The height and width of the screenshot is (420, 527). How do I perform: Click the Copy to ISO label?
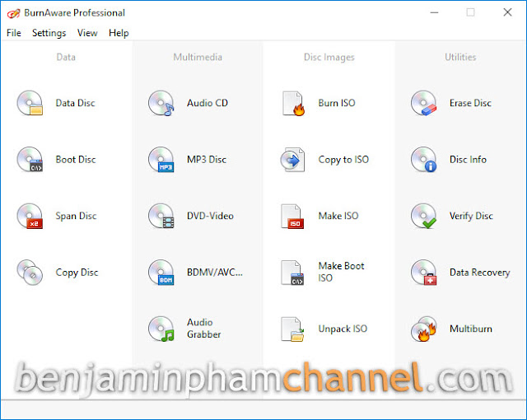coord(343,160)
